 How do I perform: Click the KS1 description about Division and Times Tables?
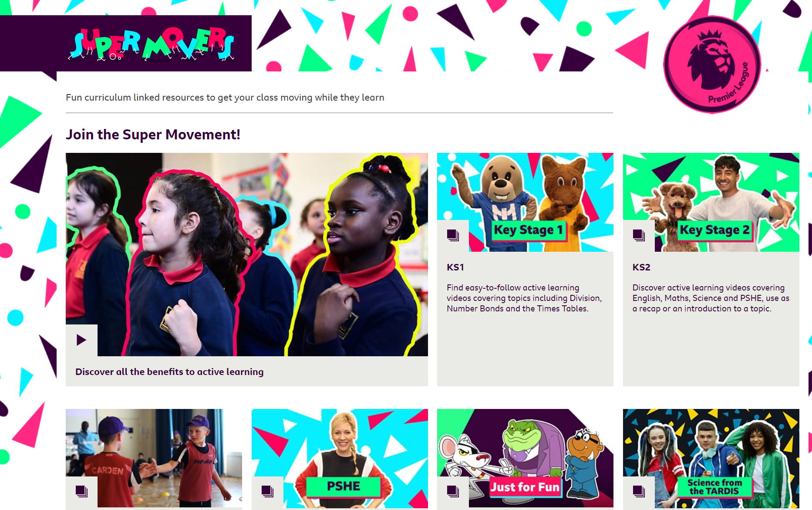pyautogui.click(x=524, y=298)
